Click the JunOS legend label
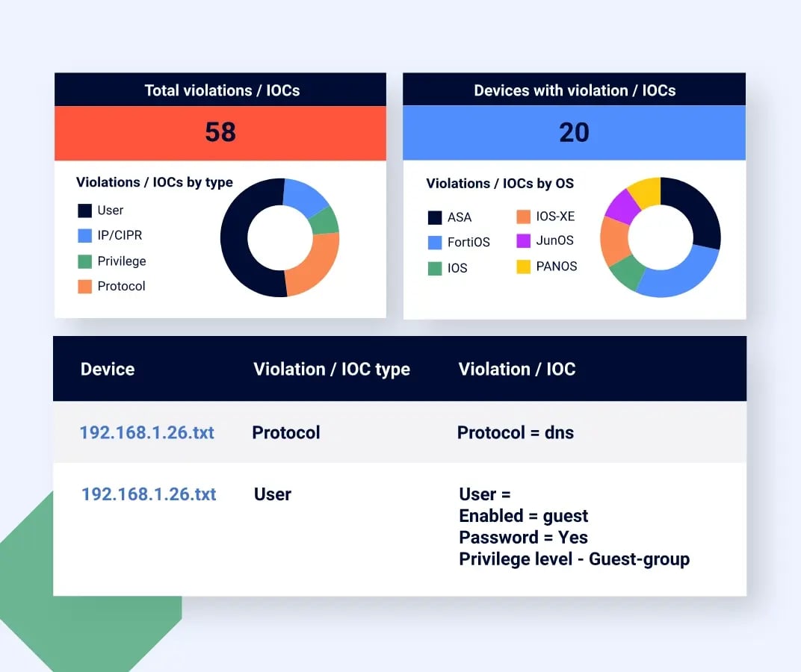Viewport: 801px width, 672px height. tap(554, 240)
